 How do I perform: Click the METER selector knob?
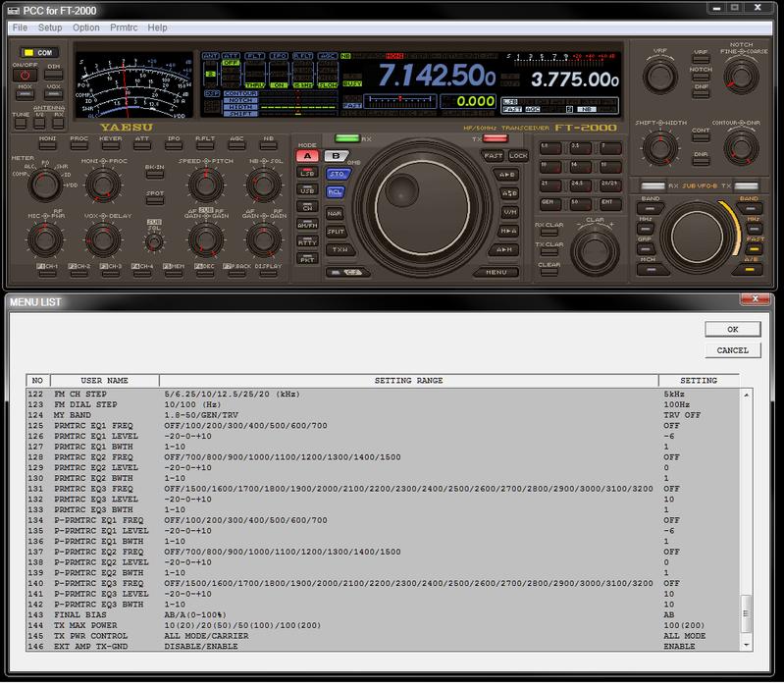click(45, 184)
